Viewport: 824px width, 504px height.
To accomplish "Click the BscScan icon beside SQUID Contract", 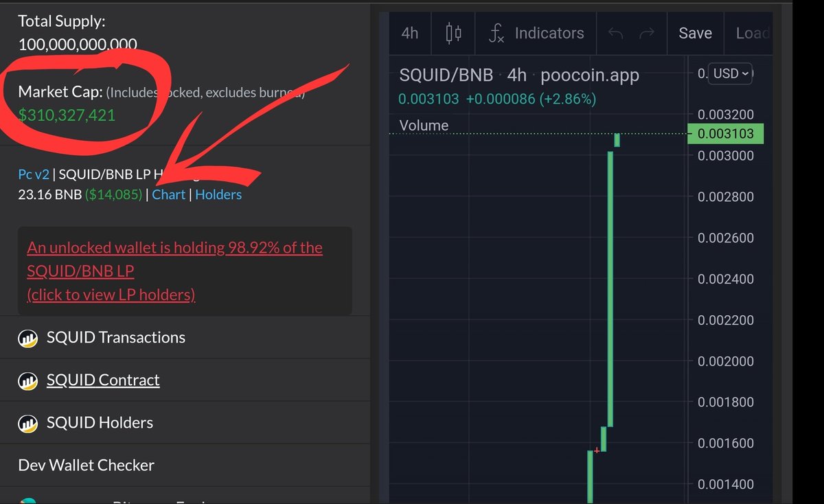I will (x=27, y=380).
